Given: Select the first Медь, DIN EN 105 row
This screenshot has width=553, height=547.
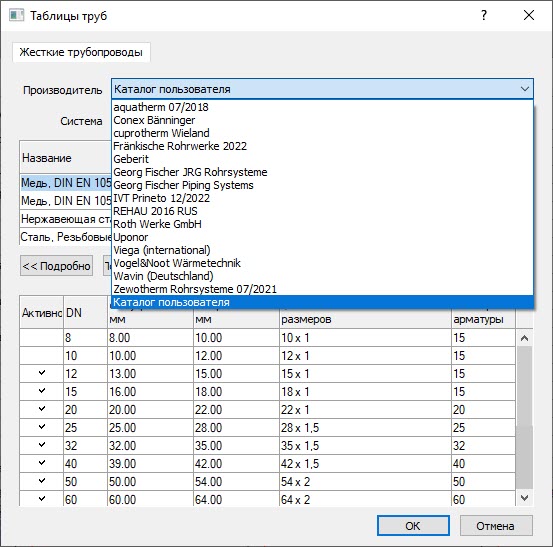Looking at the screenshot, I should coord(66,183).
